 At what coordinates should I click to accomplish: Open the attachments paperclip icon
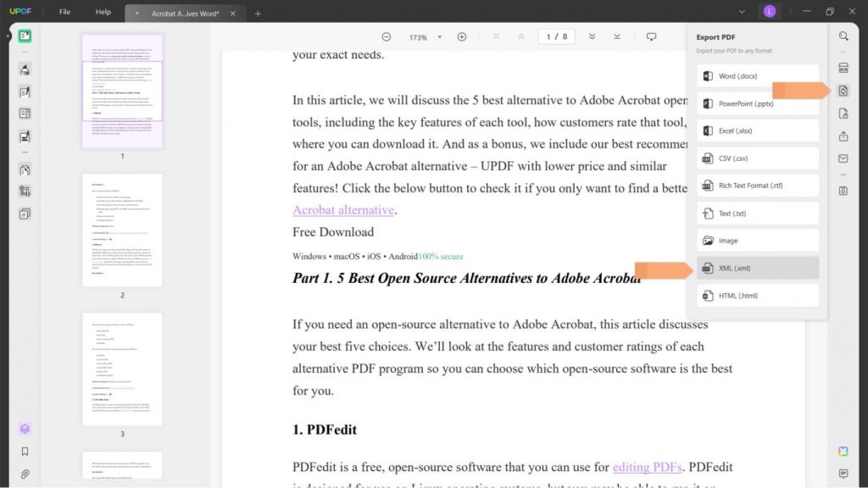coord(25,474)
